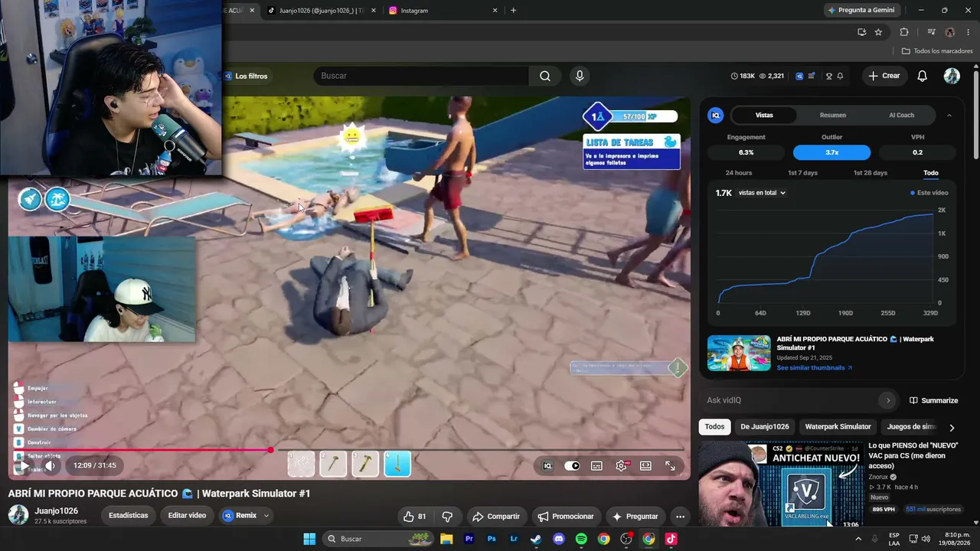Expand the Remix dropdown arrow
980x551 pixels.
pyautogui.click(x=266, y=516)
